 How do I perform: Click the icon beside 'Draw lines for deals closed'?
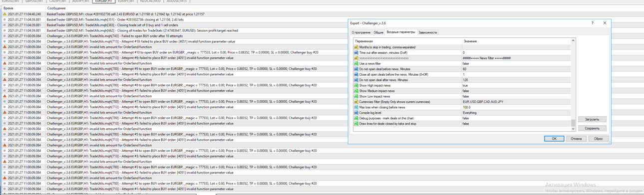coord(356,124)
